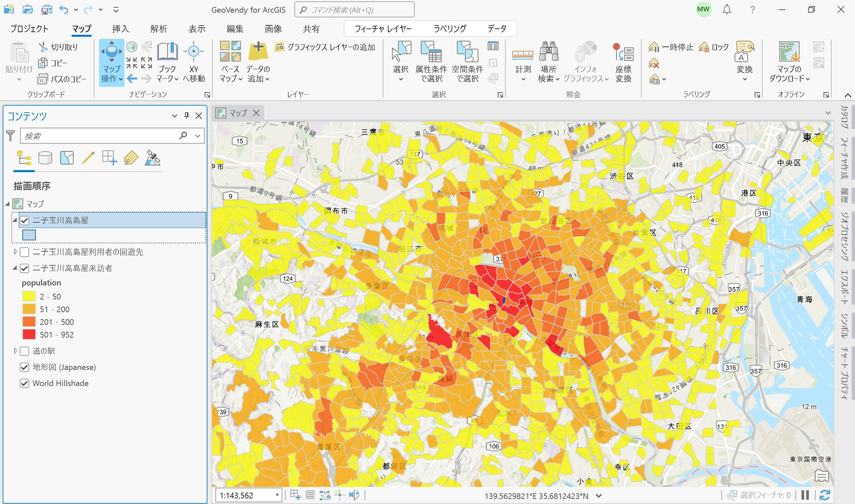Screen dimensions: 855x504
Task: Collapse the 二子玉川高島屋来訪者 legend
Action: 15,268
